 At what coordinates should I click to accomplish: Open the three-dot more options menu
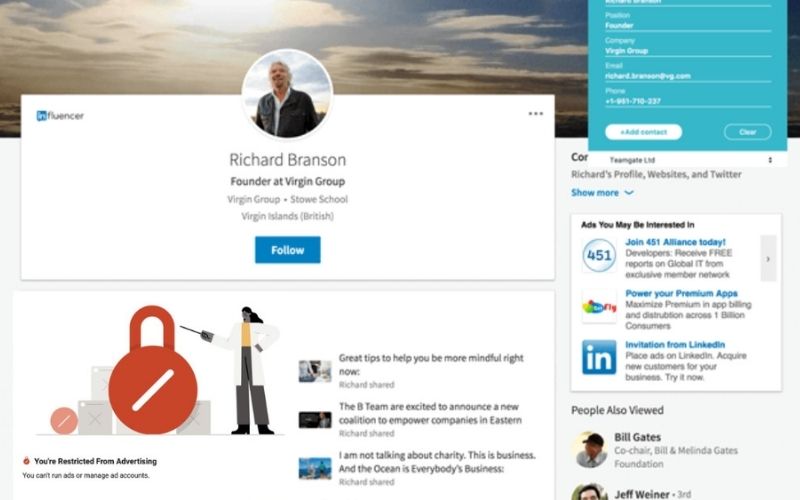pos(535,113)
